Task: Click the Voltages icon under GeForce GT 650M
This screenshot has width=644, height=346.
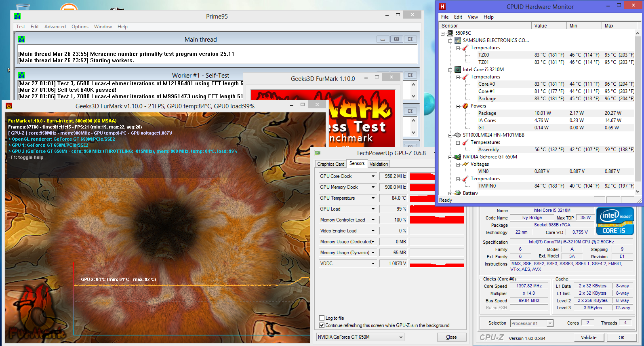Action: [465, 164]
